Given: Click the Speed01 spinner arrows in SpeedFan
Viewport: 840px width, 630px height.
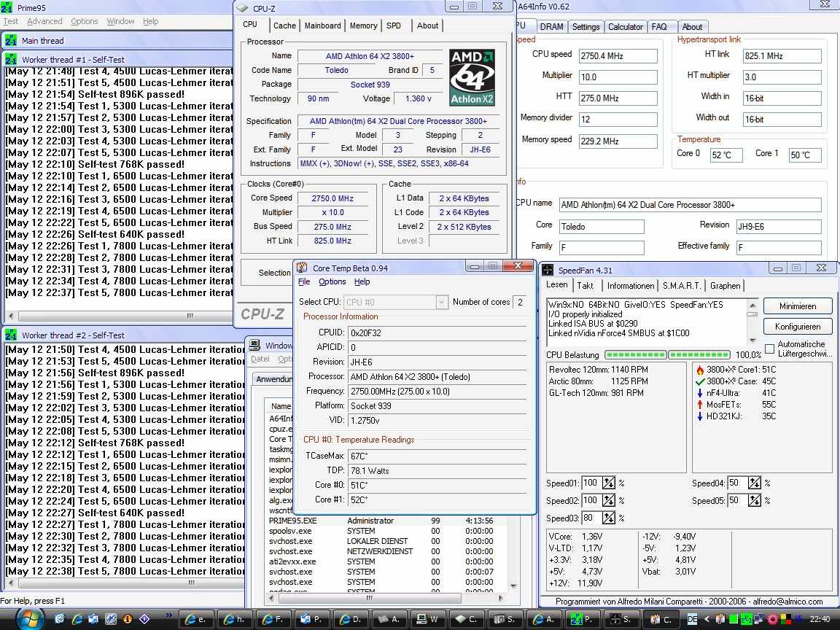Looking at the screenshot, I should (x=609, y=483).
